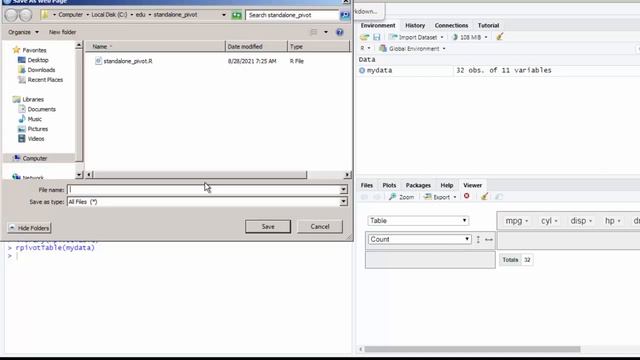
Task: Select the standalone_pivot.R file
Action: (x=127, y=61)
